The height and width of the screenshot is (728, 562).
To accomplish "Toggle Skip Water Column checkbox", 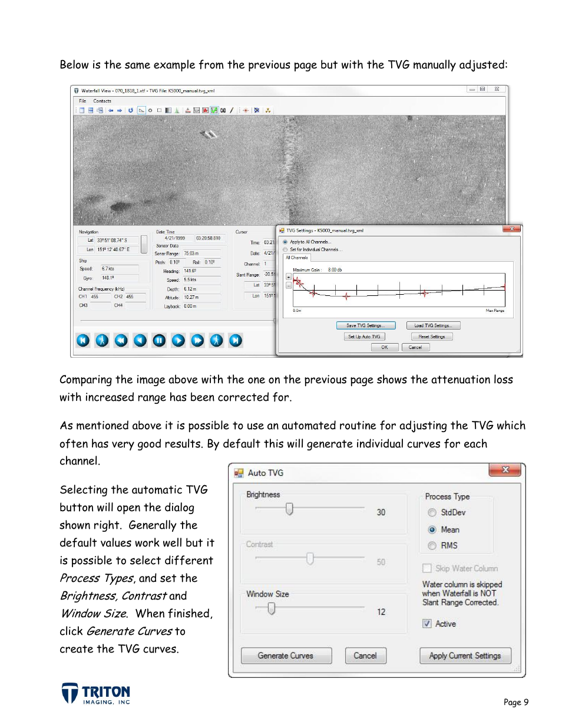I will [x=427, y=568].
